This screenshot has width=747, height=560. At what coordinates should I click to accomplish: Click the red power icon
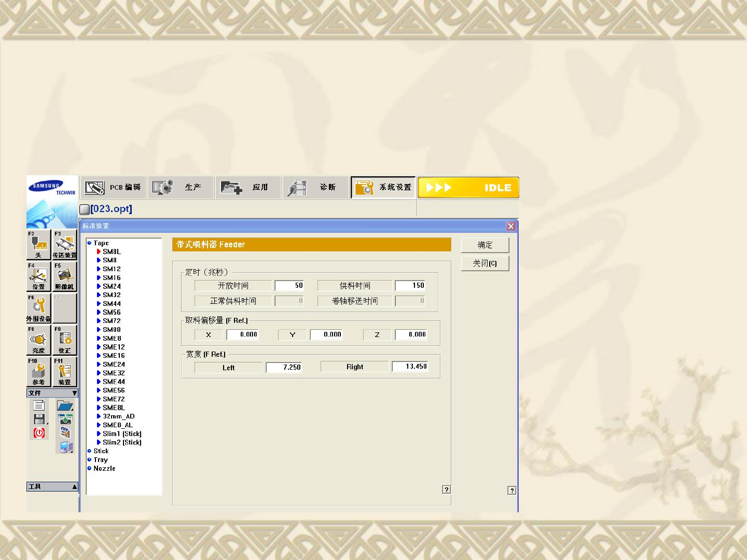[39, 433]
